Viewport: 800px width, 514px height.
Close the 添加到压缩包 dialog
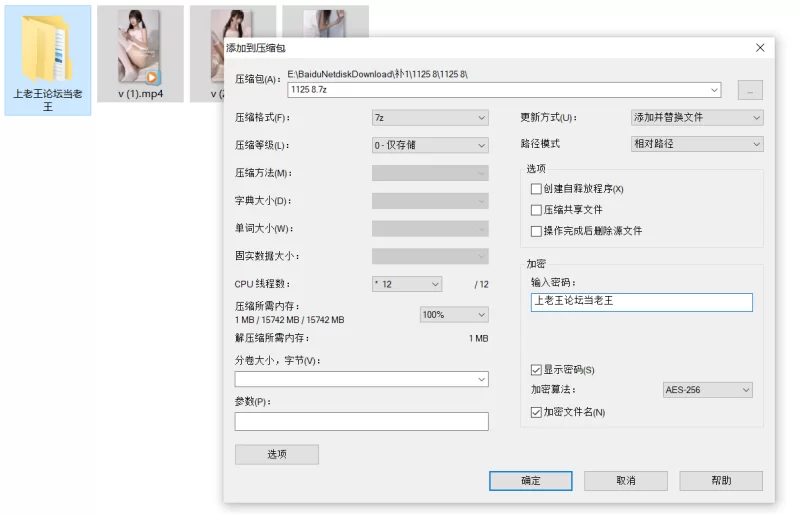(760, 47)
